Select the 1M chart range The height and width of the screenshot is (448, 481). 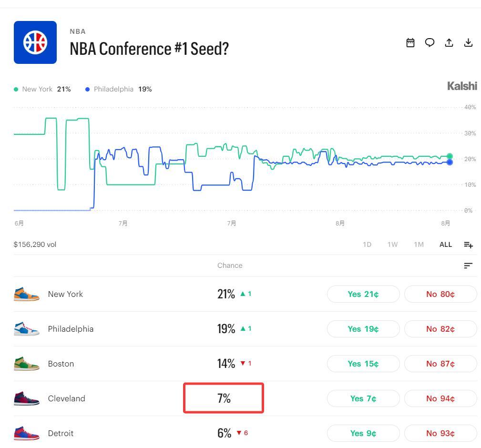[419, 244]
